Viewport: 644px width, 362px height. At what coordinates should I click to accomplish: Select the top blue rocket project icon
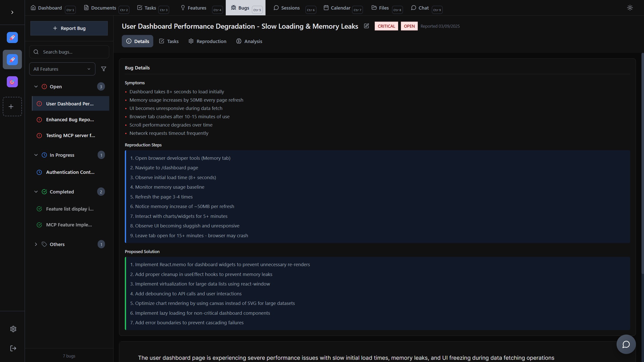pyautogui.click(x=12, y=37)
